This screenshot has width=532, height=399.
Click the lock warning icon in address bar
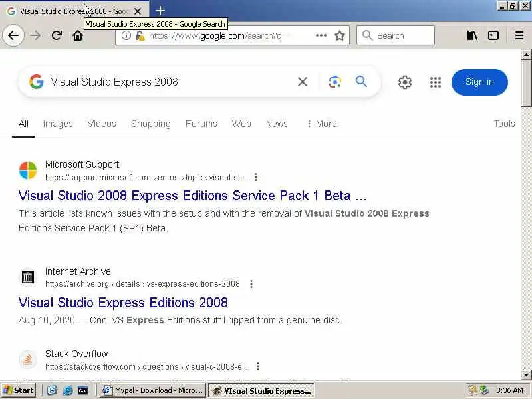(x=140, y=35)
